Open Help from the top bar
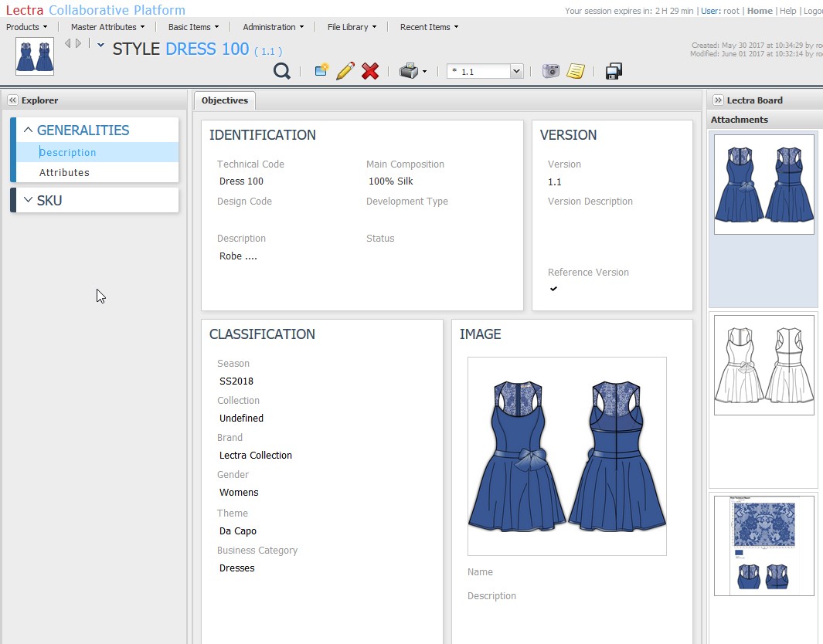 [x=787, y=11]
